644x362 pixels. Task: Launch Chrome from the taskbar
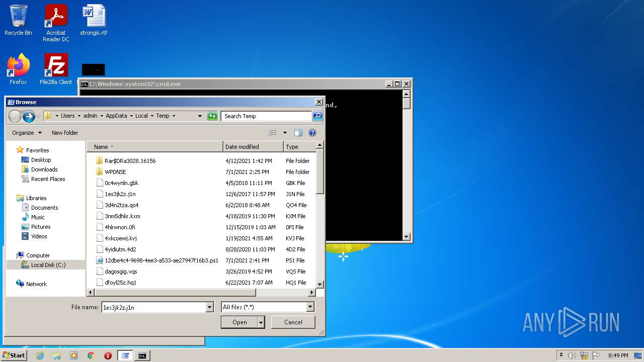(x=91, y=355)
